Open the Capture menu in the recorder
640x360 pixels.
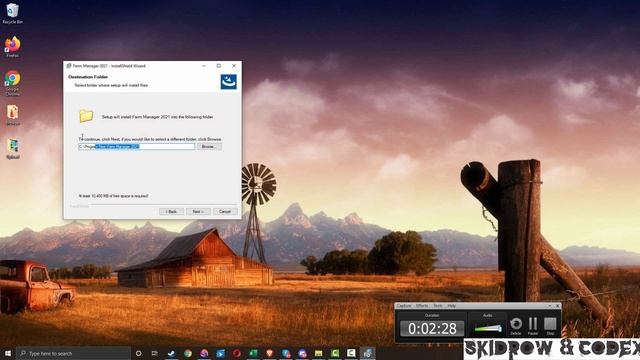(404, 306)
